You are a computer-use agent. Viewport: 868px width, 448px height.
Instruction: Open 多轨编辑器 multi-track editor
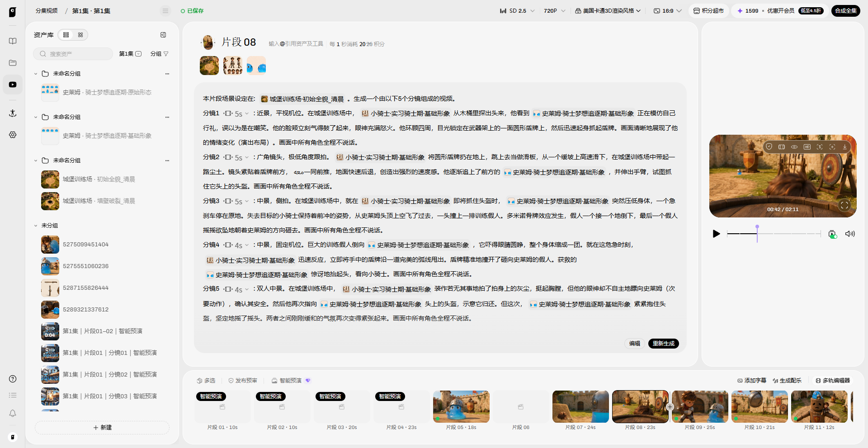[x=833, y=381]
